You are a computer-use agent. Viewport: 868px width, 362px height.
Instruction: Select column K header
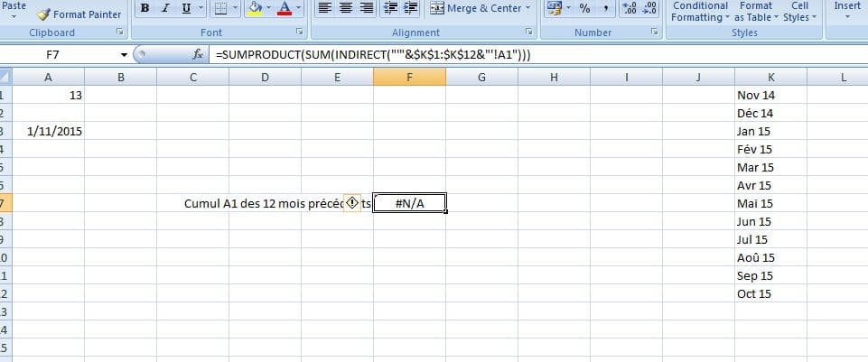771,78
